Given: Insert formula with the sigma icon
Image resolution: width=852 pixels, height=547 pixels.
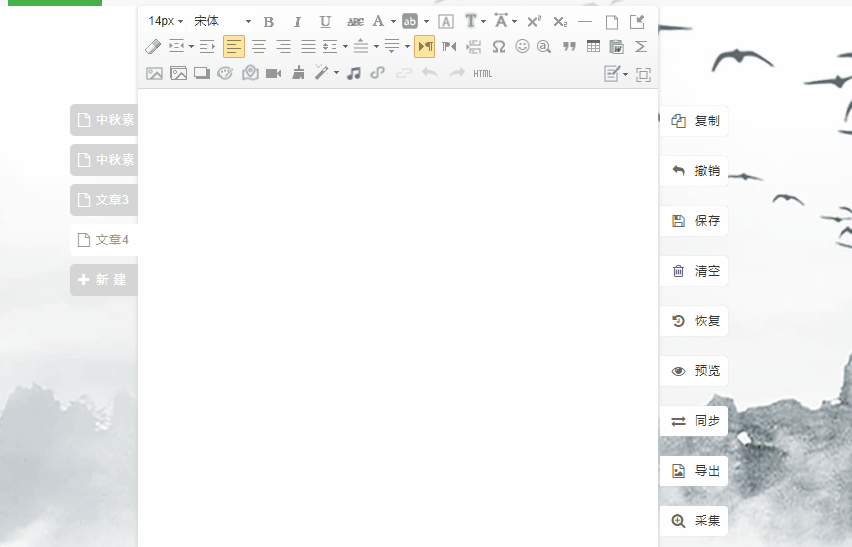Looking at the screenshot, I should pos(641,47).
